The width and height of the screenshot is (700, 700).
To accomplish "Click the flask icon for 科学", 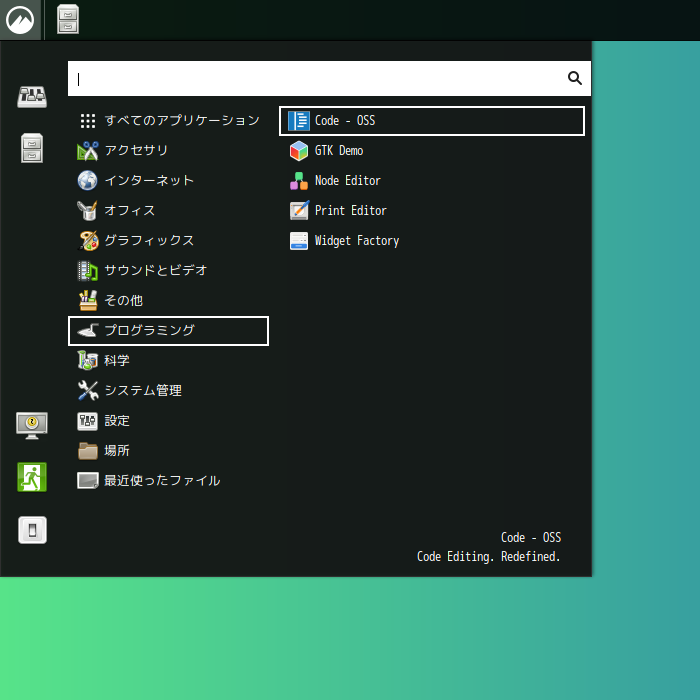I will click(x=88, y=361).
